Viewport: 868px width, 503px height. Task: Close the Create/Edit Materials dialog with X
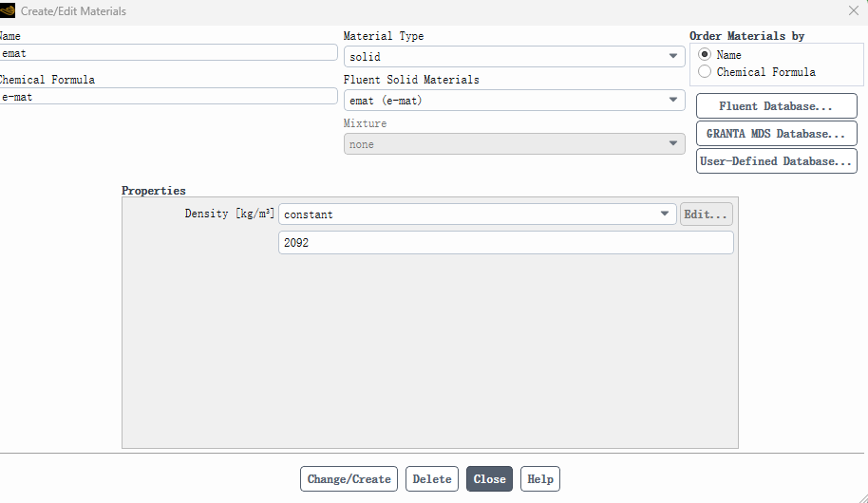854,10
